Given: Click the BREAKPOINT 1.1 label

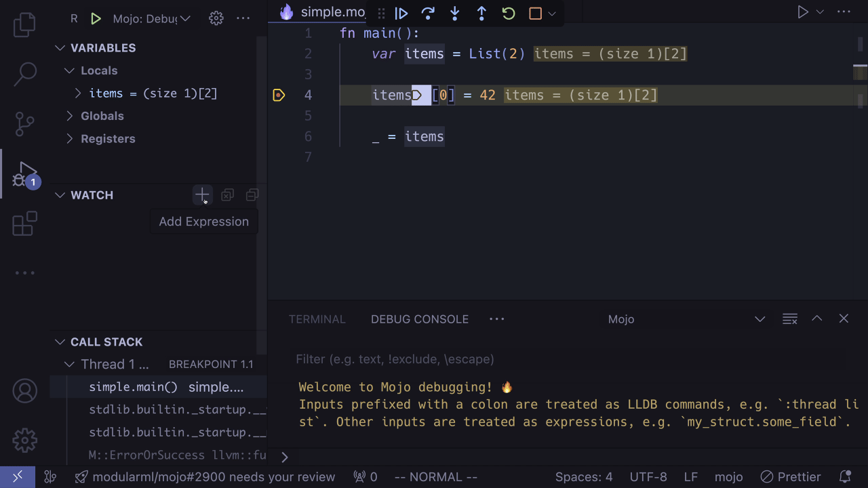Looking at the screenshot, I should pos(211,365).
